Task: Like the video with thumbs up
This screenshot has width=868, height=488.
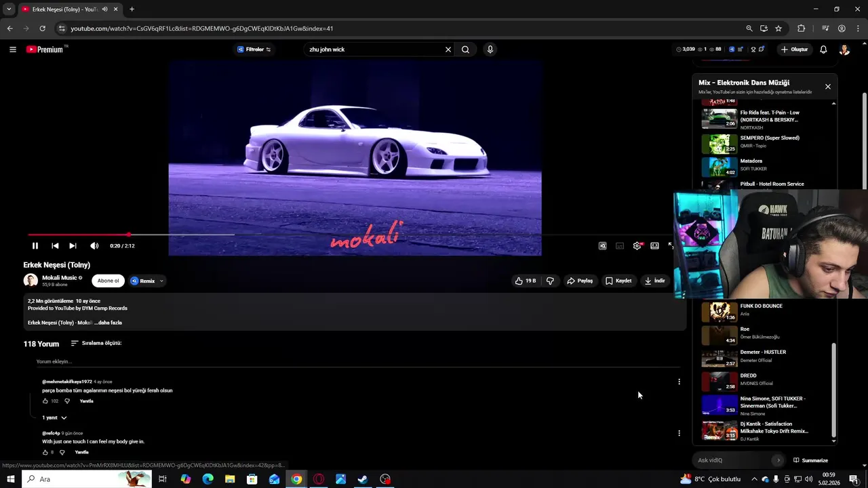Action: pos(526,281)
